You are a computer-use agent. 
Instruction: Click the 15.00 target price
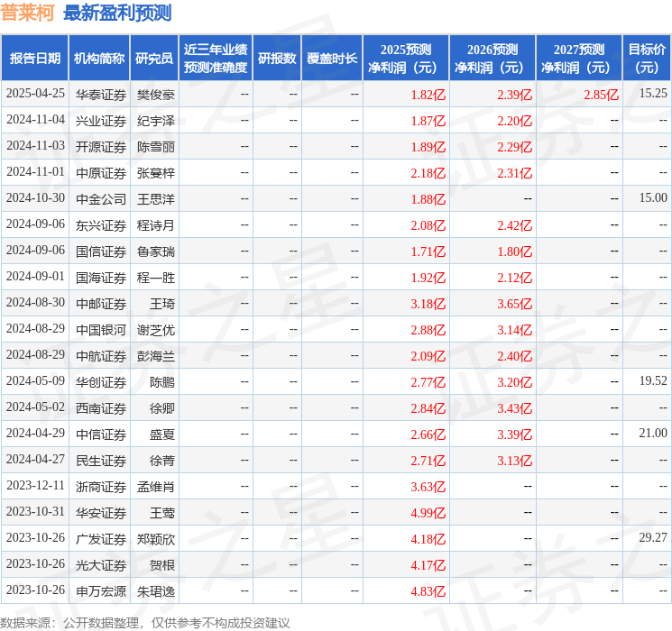653,198
